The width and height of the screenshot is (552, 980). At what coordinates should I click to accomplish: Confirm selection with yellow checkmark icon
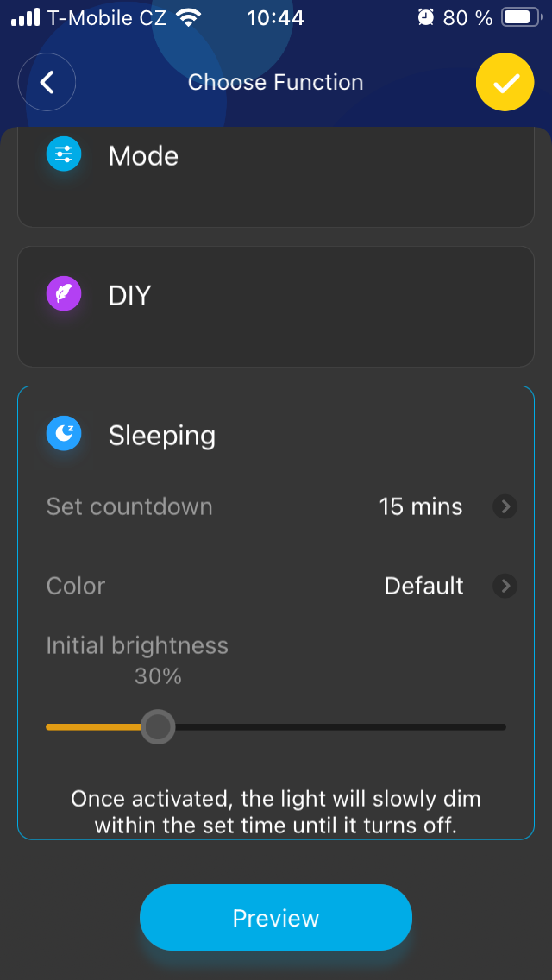pyautogui.click(x=505, y=83)
